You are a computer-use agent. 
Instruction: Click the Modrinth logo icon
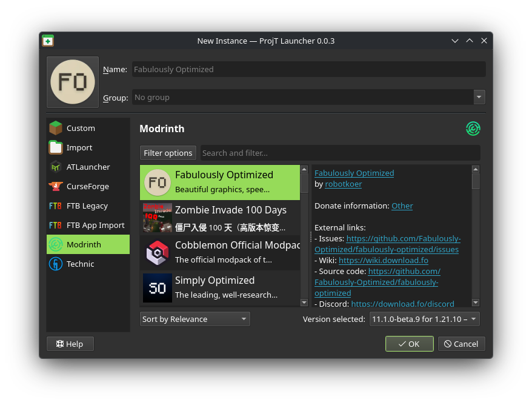[473, 129]
